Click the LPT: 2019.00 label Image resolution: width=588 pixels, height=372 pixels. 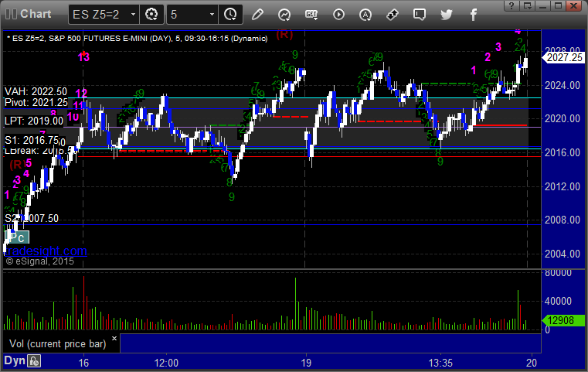click(34, 121)
